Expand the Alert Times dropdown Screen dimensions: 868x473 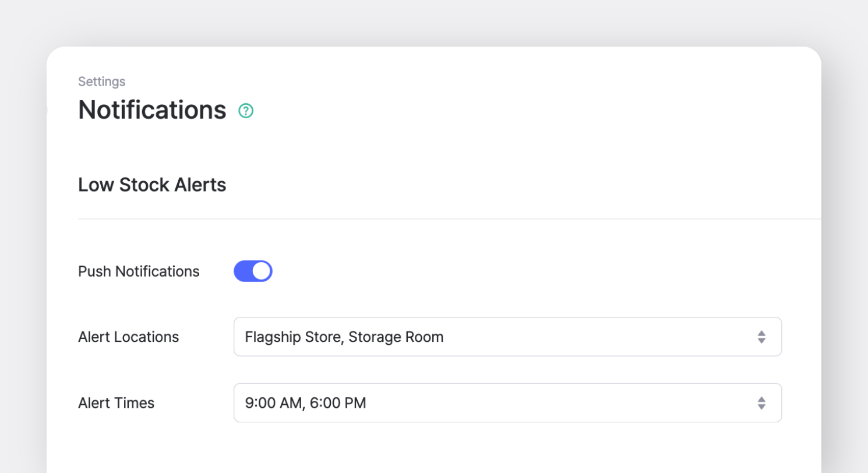[507, 403]
